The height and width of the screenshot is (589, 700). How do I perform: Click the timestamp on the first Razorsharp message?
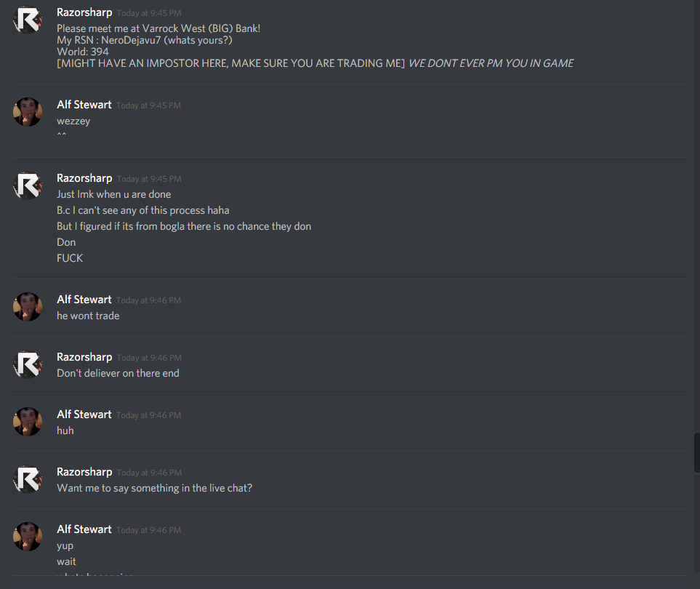[x=149, y=13]
